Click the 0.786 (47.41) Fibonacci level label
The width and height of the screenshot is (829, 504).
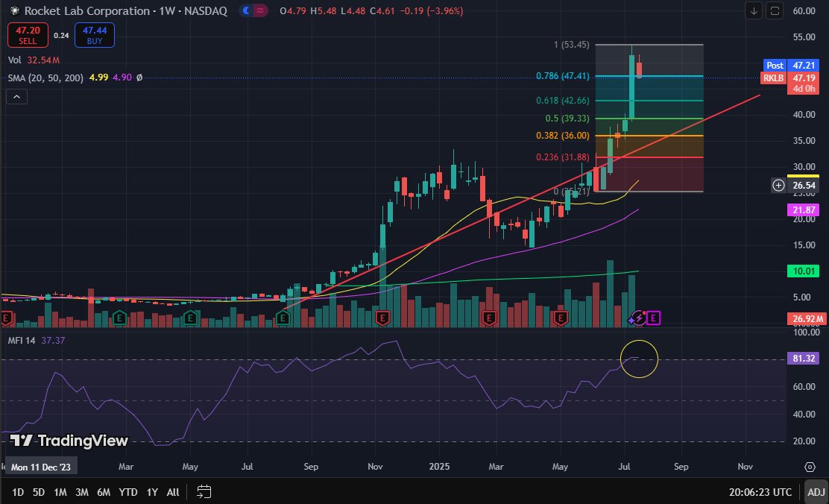point(563,75)
